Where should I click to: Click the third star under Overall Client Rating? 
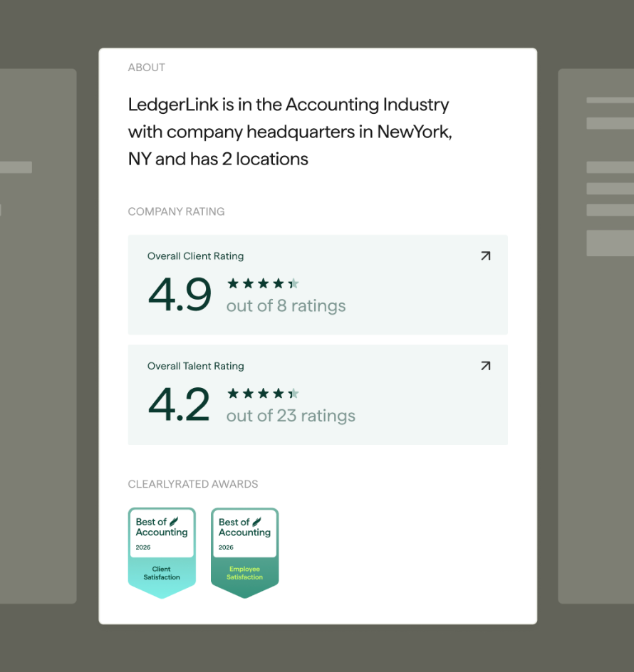(x=263, y=283)
